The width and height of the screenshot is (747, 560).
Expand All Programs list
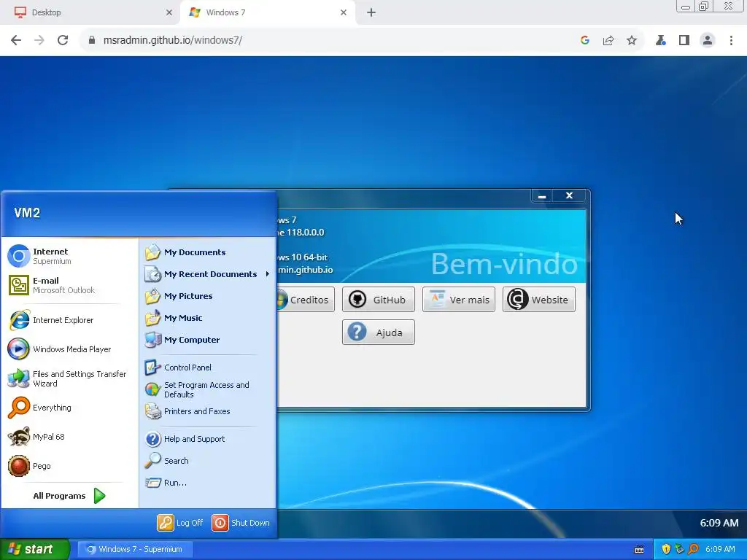(x=69, y=496)
